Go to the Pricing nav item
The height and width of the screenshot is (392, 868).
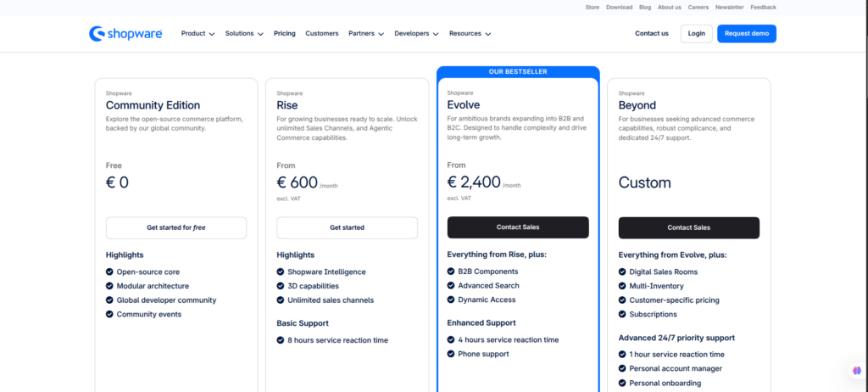pyautogui.click(x=285, y=33)
